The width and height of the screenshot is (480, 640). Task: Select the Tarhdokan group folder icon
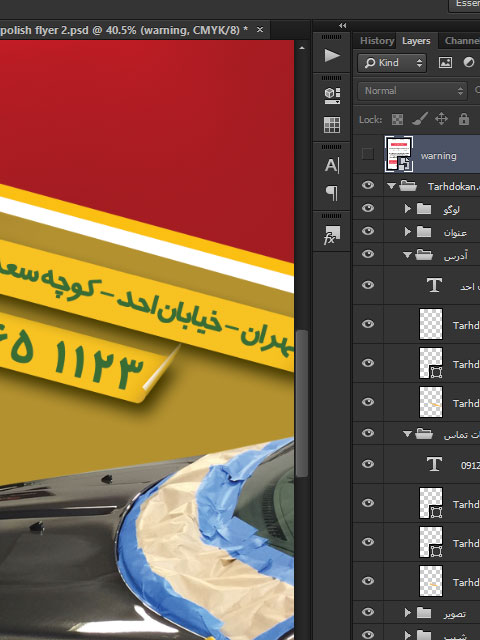click(x=408, y=187)
